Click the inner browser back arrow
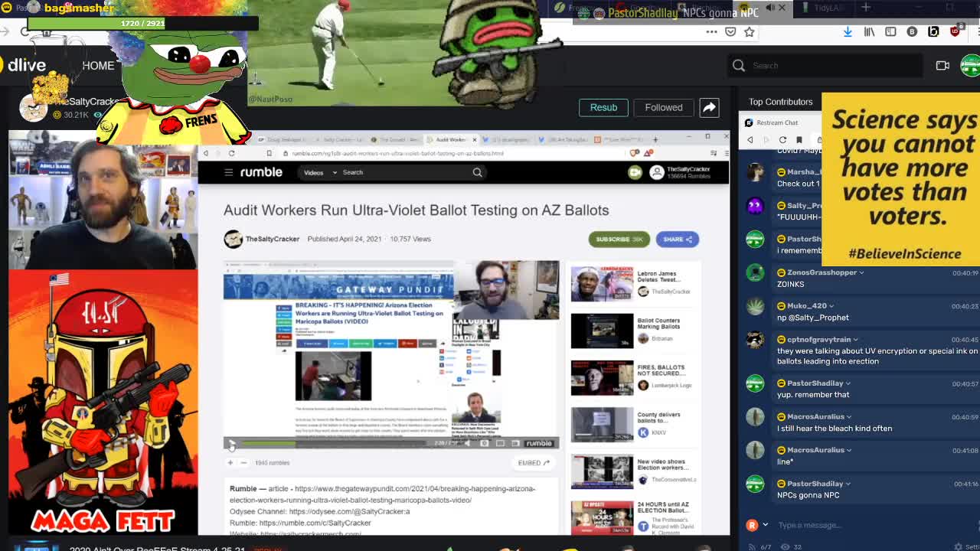Viewport: 980px width, 551px height. [205, 153]
